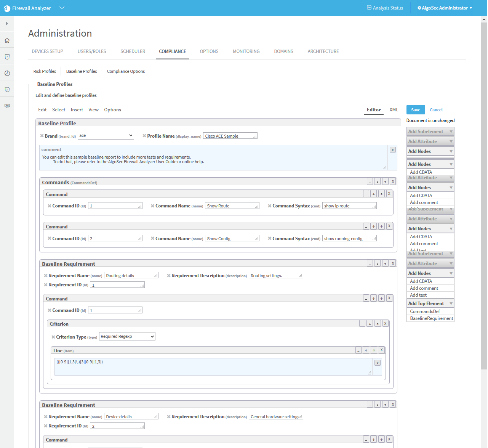Open Criterion Type dropdown Required Regexp

tap(127, 336)
